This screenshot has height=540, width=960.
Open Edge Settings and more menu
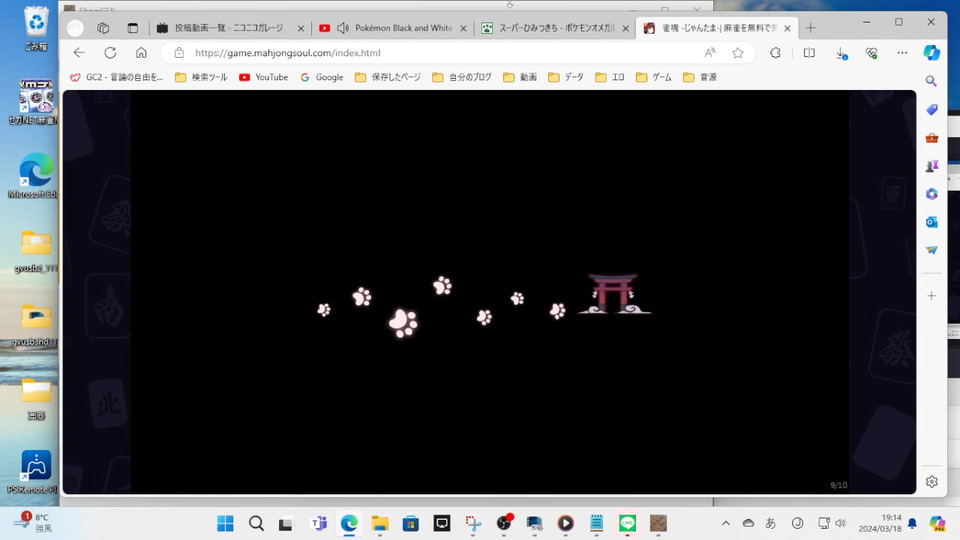[x=902, y=53]
